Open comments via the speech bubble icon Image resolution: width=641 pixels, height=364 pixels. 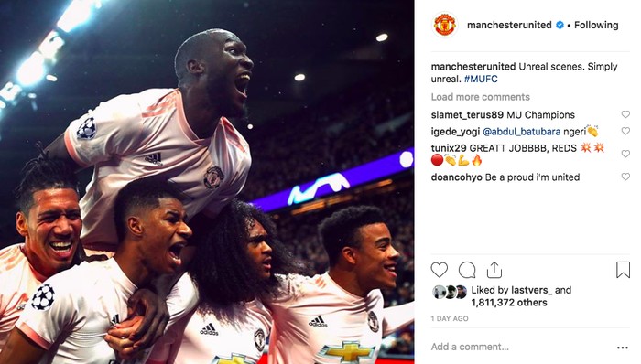pyautogui.click(x=467, y=270)
